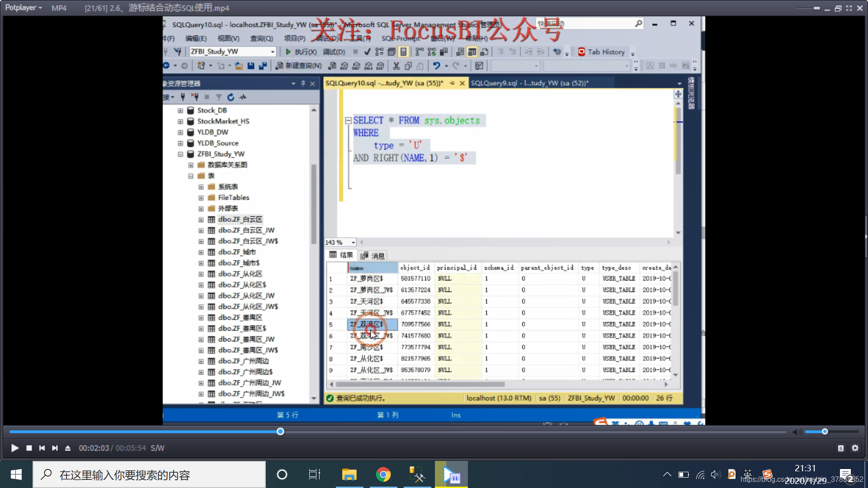Click the eject/open file icon
Screen dimensions: 868x488
pos(68,448)
